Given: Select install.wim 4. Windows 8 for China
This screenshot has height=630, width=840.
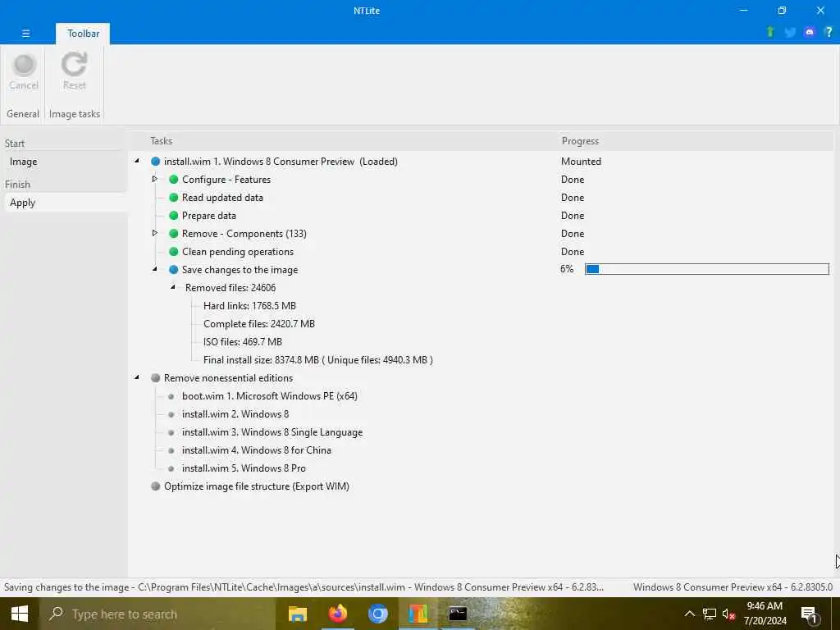Looking at the screenshot, I should [x=257, y=450].
